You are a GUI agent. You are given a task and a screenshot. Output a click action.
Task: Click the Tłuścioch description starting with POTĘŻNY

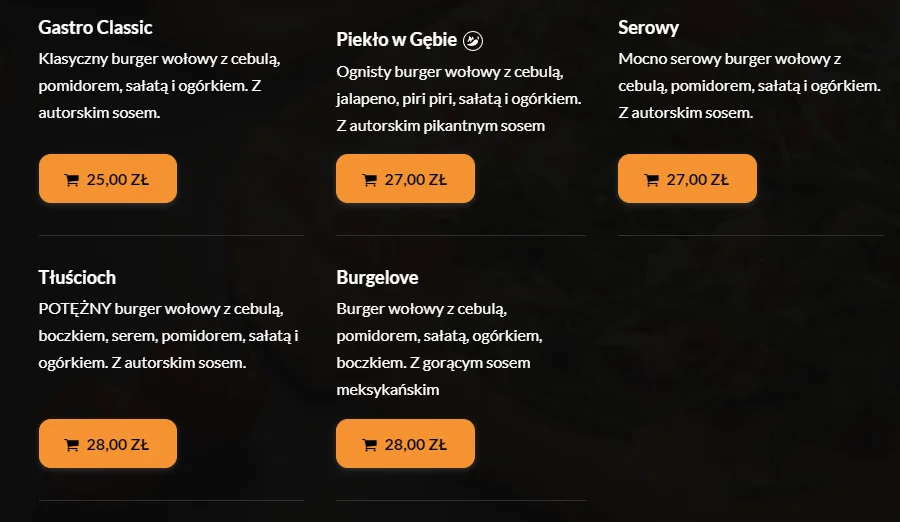(x=168, y=335)
